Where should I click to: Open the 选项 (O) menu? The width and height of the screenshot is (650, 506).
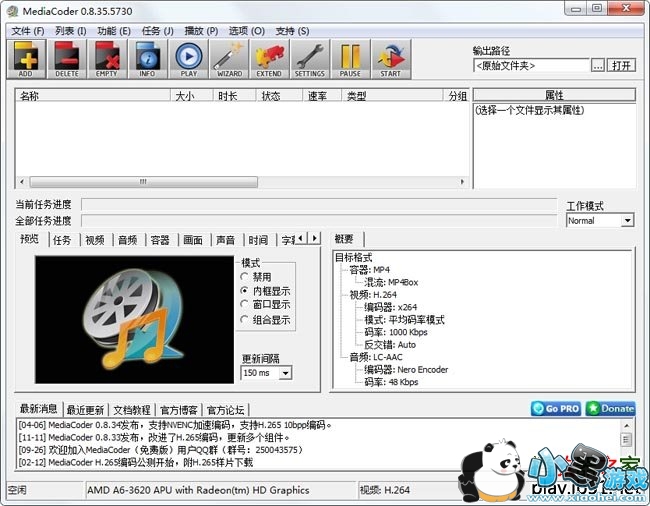(247, 31)
